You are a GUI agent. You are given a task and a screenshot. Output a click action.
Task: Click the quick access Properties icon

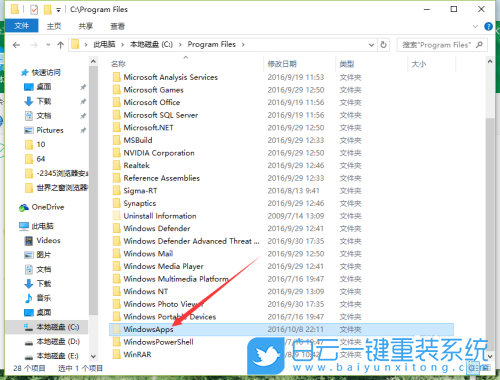point(34,10)
